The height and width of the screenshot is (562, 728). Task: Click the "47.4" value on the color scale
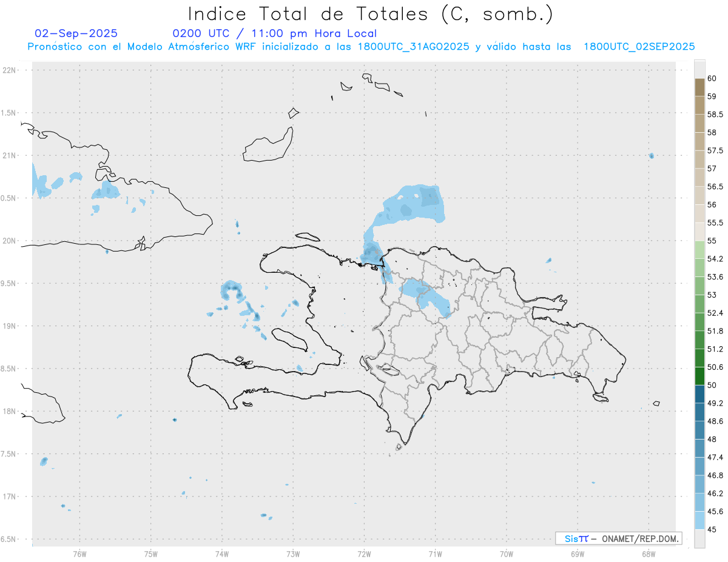[x=715, y=457]
